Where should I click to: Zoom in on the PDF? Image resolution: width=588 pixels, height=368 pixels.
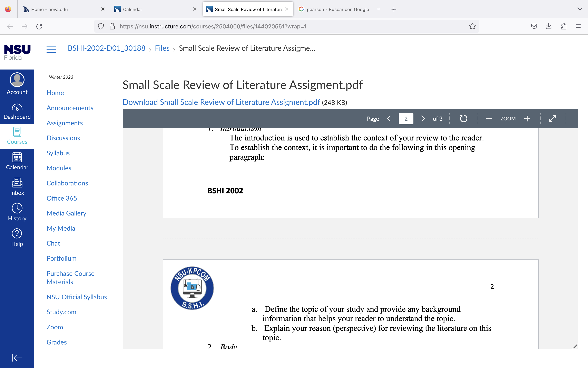pos(527,119)
